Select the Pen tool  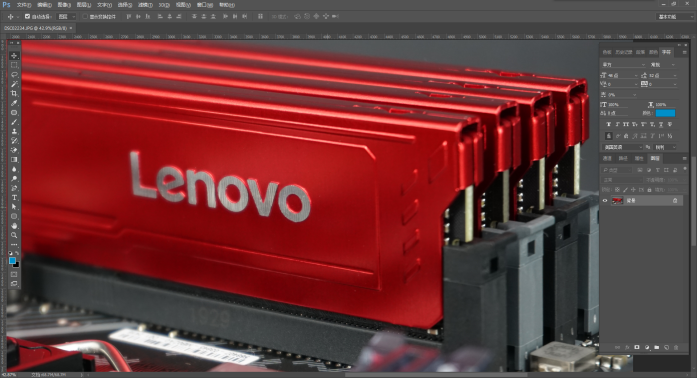click(14, 188)
